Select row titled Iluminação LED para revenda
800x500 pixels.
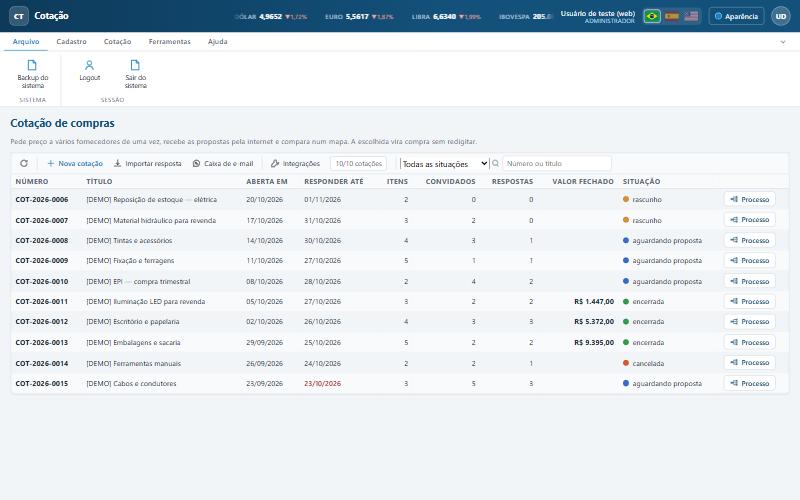coord(399,302)
